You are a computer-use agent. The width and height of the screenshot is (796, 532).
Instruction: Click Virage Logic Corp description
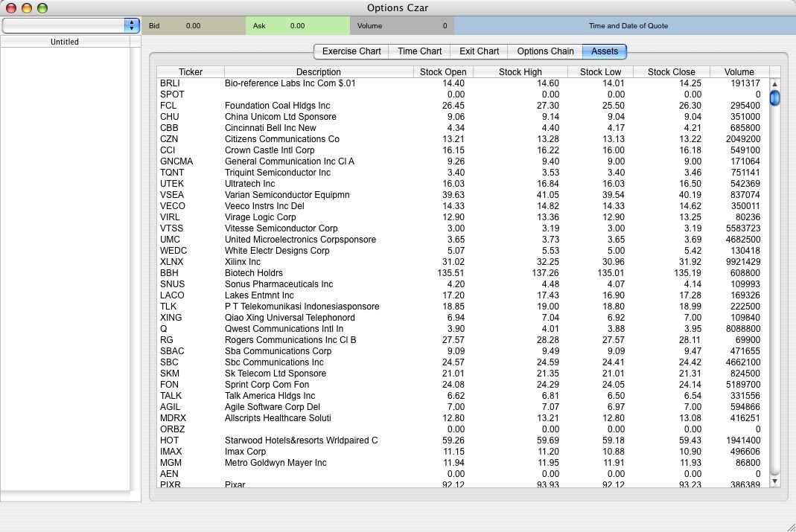pyautogui.click(x=260, y=217)
